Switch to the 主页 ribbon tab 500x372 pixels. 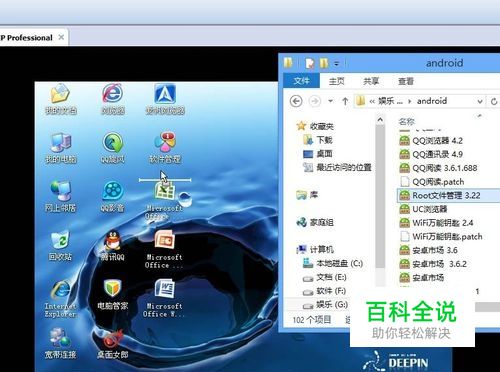click(x=336, y=81)
